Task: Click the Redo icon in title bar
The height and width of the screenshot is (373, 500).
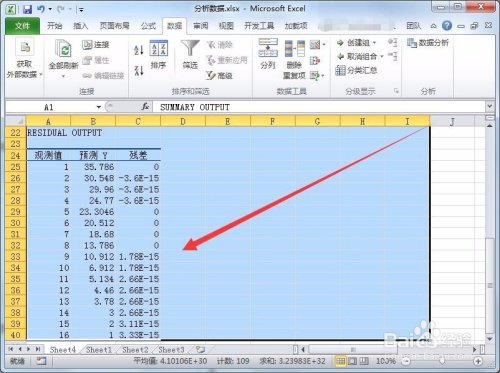Action: [61, 9]
